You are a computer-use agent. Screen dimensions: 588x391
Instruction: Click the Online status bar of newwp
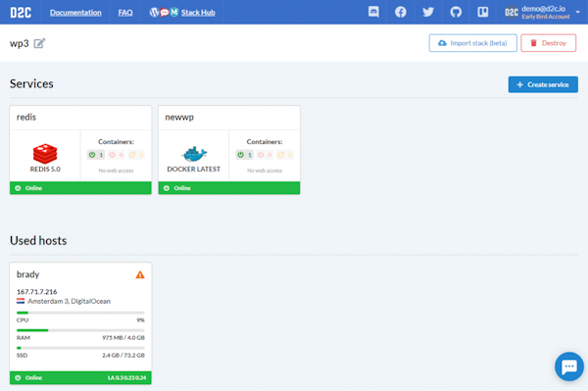click(229, 188)
